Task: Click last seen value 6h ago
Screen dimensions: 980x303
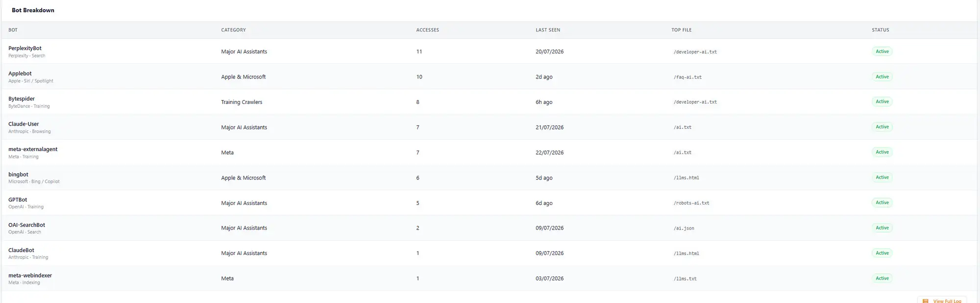Action: coord(544,102)
